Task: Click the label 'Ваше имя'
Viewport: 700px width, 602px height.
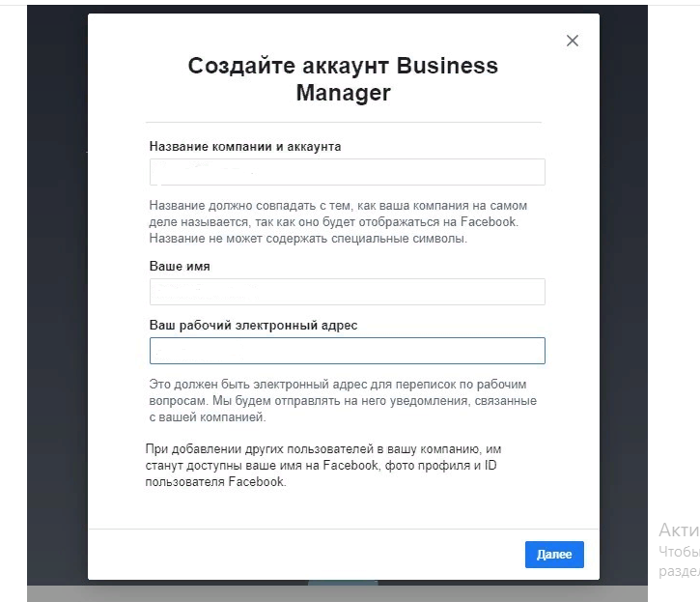Action: pyautogui.click(x=180, y=267)
